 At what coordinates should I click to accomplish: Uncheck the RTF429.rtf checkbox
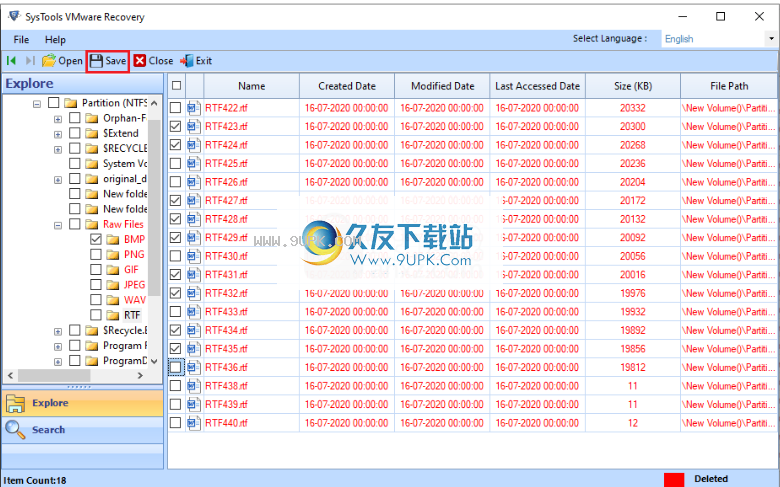click(x=175, y=238)
